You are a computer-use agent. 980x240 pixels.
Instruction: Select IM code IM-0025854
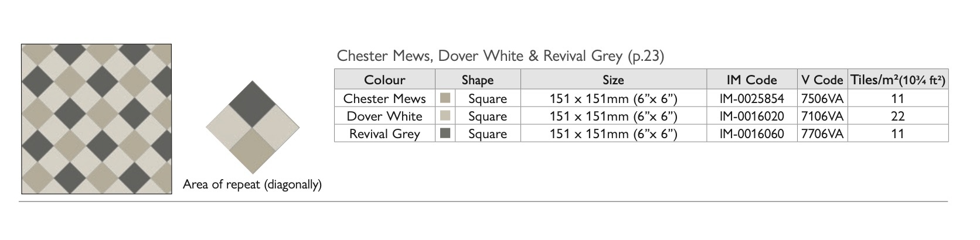click(x=751, y=98)
